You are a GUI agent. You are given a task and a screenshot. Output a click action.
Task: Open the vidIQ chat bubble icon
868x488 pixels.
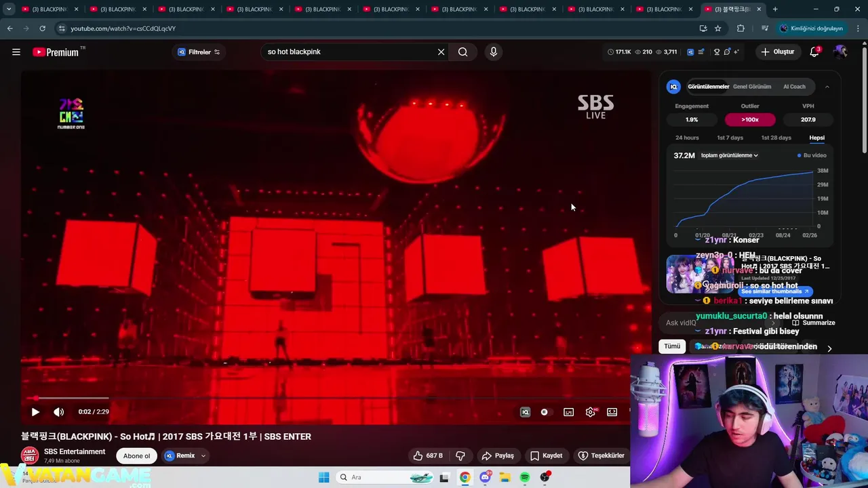727,52
